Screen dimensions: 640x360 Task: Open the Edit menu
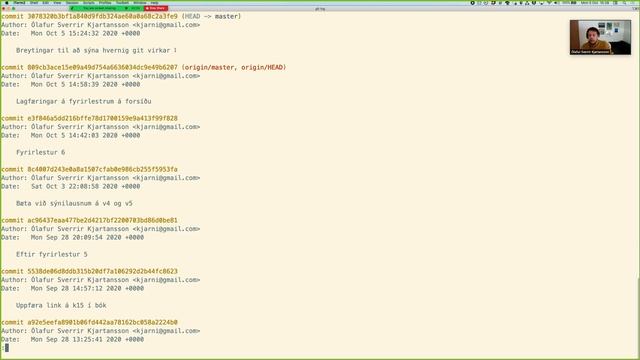[x=46, y=3]
